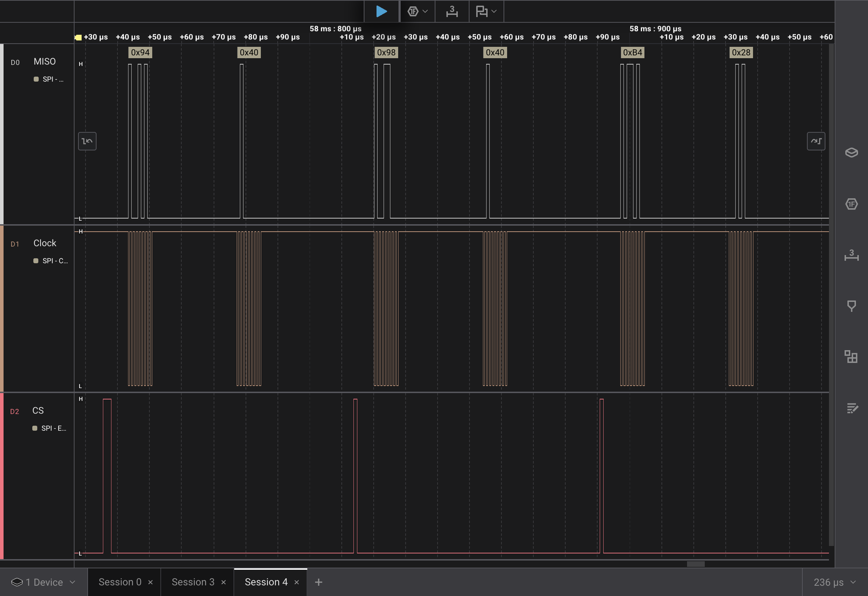This screenshot has height=596, width=868.
Task: Open the Notes sidebar icon
Action: [x=851, y=408]
